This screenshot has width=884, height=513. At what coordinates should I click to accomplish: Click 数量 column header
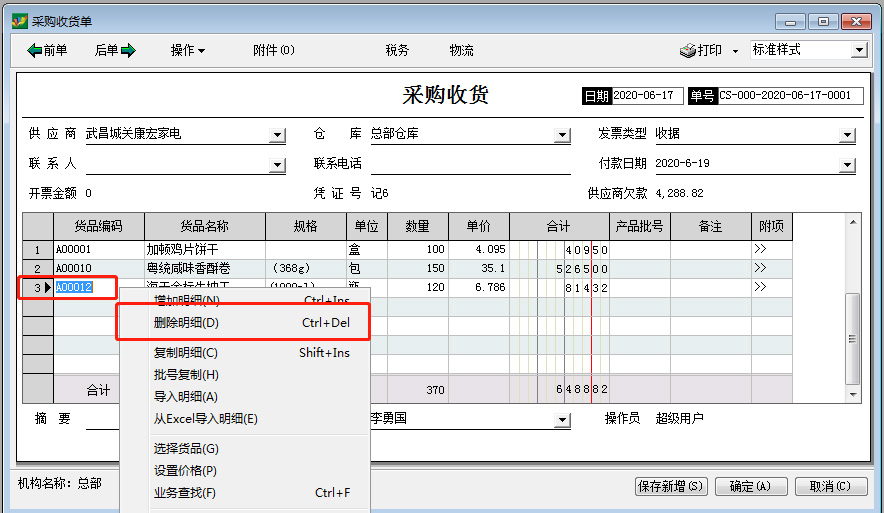click(418, 227)
